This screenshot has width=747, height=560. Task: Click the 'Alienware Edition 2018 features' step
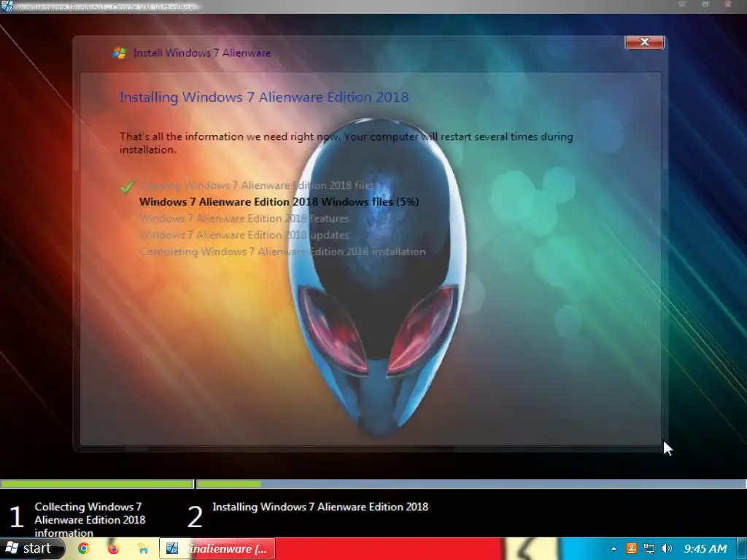(244, 219)
